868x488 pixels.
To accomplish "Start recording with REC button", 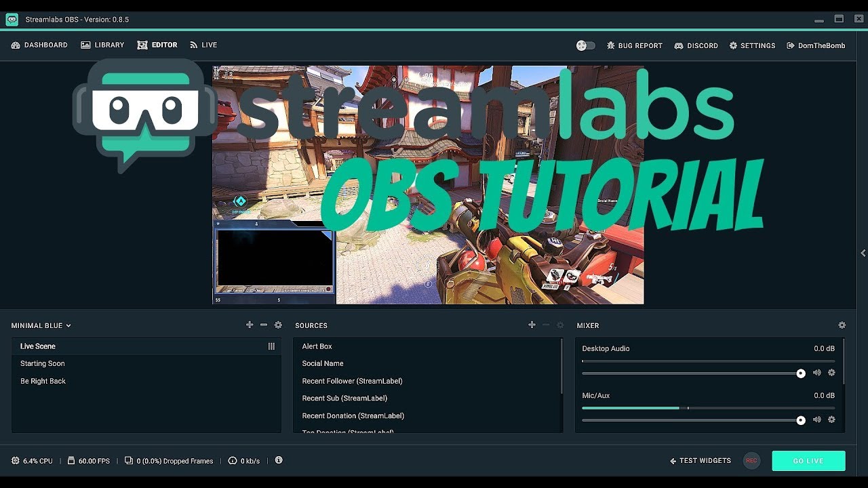I will [751, 461].
